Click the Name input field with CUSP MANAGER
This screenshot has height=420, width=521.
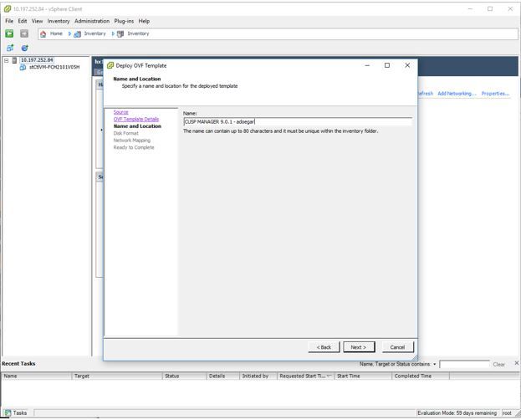(x=298, y=122)
